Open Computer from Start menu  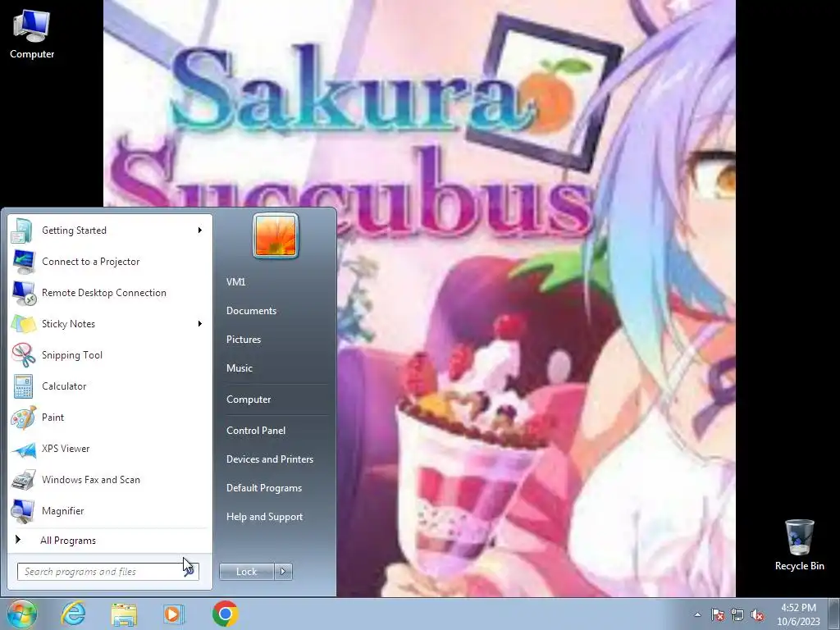(248, 399)
